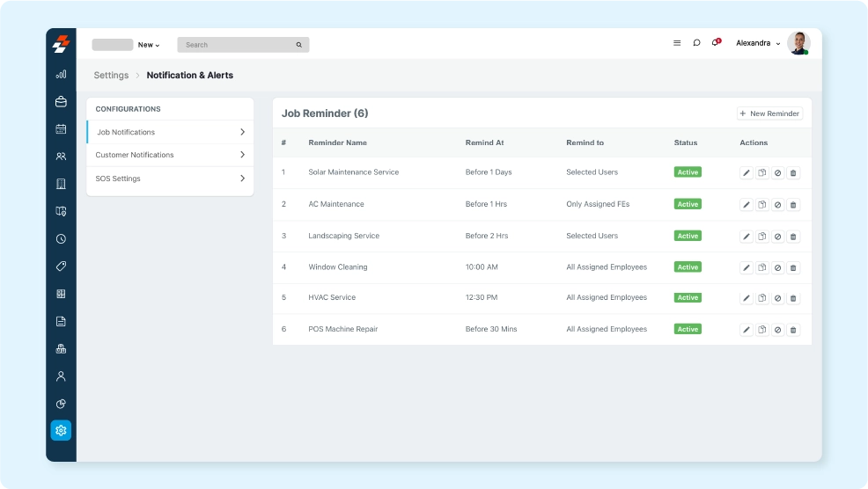Screen dimensions: 868x489
Task: Disable the Window Cleaning reminder
Action: click(777, 267)
